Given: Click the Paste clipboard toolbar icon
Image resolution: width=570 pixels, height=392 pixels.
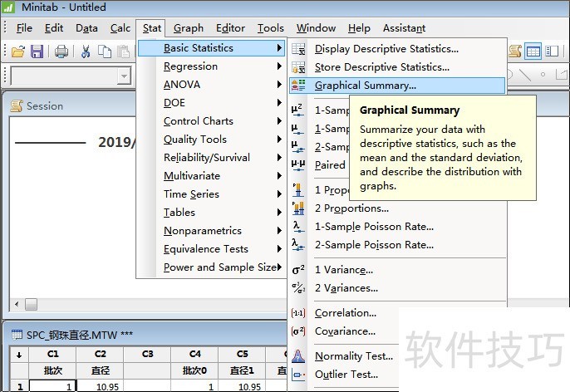Looking at the screenshot, I should (124, 51).
